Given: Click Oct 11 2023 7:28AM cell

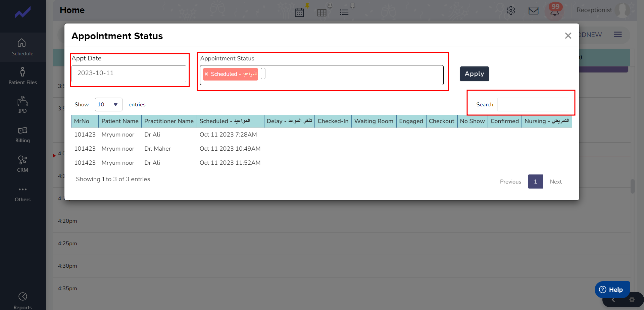Looking at the screenshot, I should 228,135.
